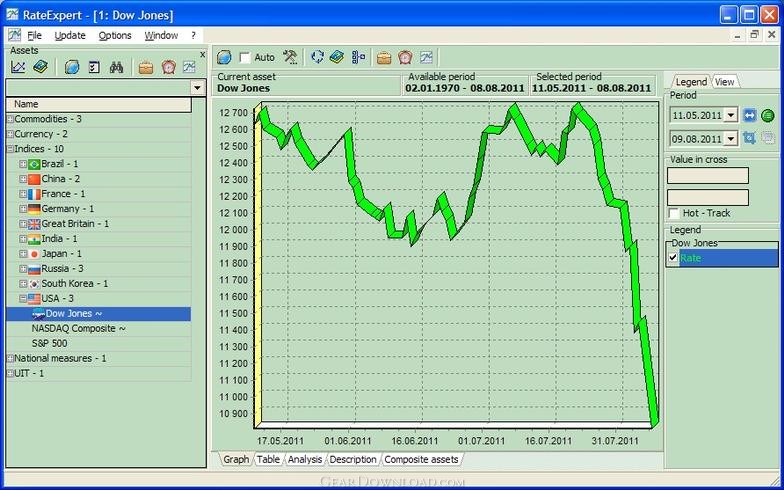
Task: Select South Korea - 1 in the tree
Action: 74,284
